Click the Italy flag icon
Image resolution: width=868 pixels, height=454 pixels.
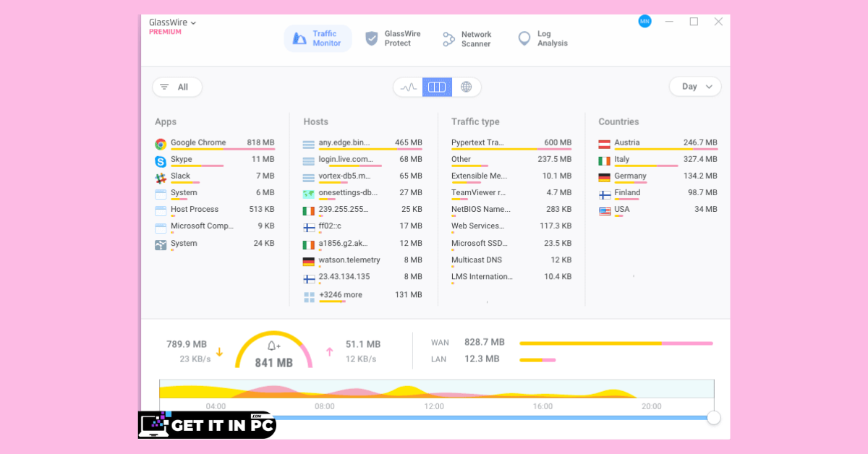click(605, 160)
